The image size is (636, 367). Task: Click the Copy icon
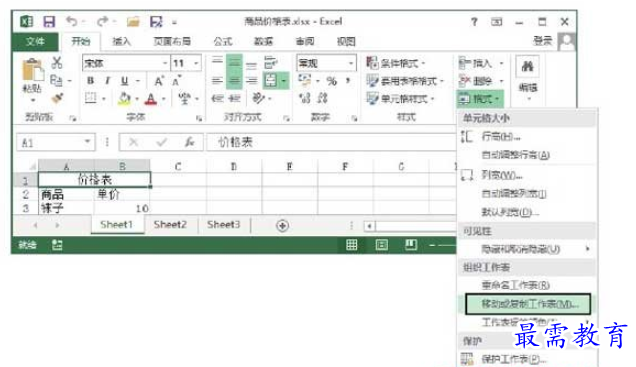[56, 81]
